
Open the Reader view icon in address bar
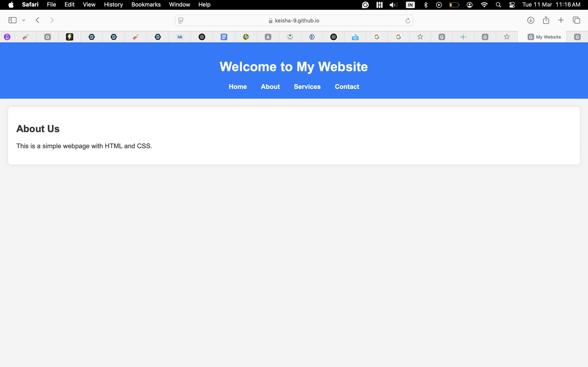[181, 21]
